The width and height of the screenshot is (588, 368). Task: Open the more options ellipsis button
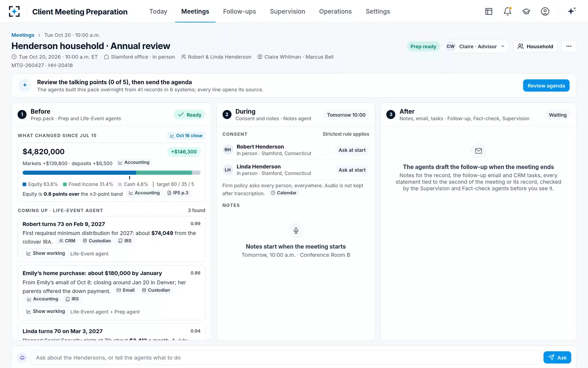pos(569,46)
